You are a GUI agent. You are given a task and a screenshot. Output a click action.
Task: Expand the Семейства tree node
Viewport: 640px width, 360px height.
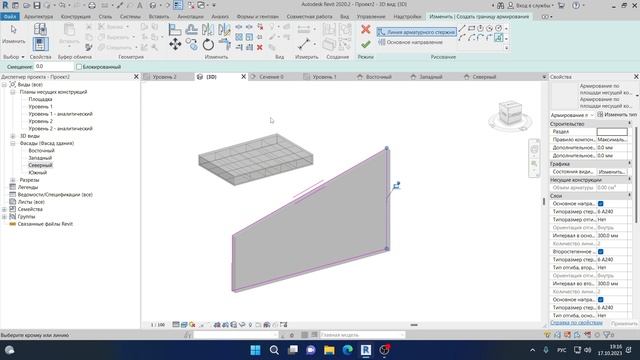[4, 209]
